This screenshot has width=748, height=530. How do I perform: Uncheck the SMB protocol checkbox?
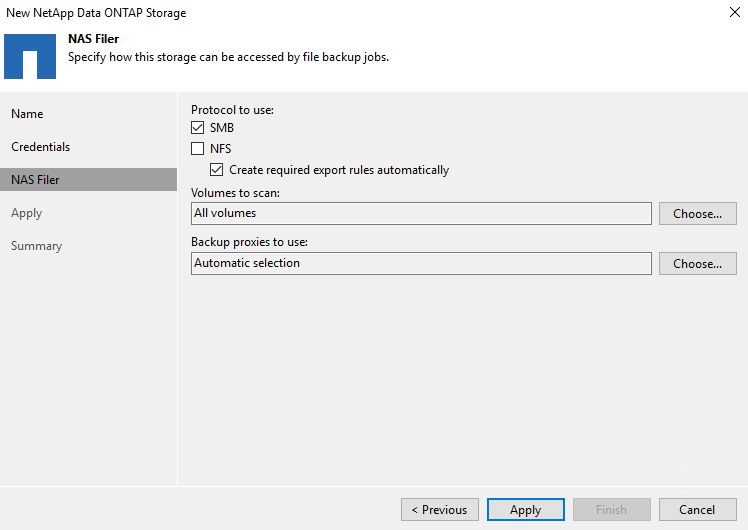(198, 128)
